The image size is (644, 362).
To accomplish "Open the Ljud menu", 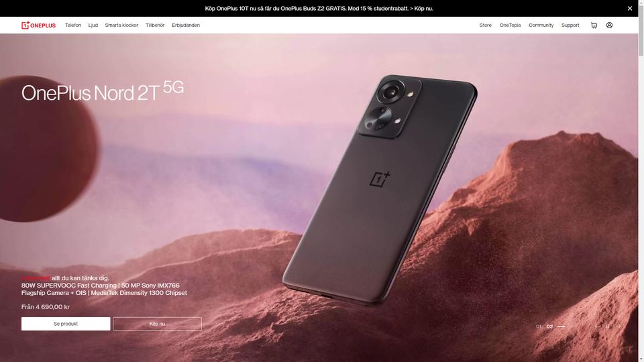I will (93, 25).
